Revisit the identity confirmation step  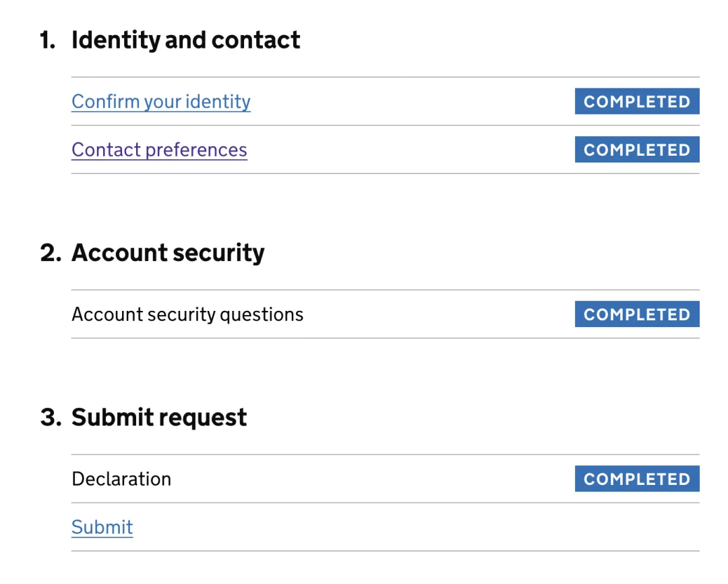[x=160, y=102]
